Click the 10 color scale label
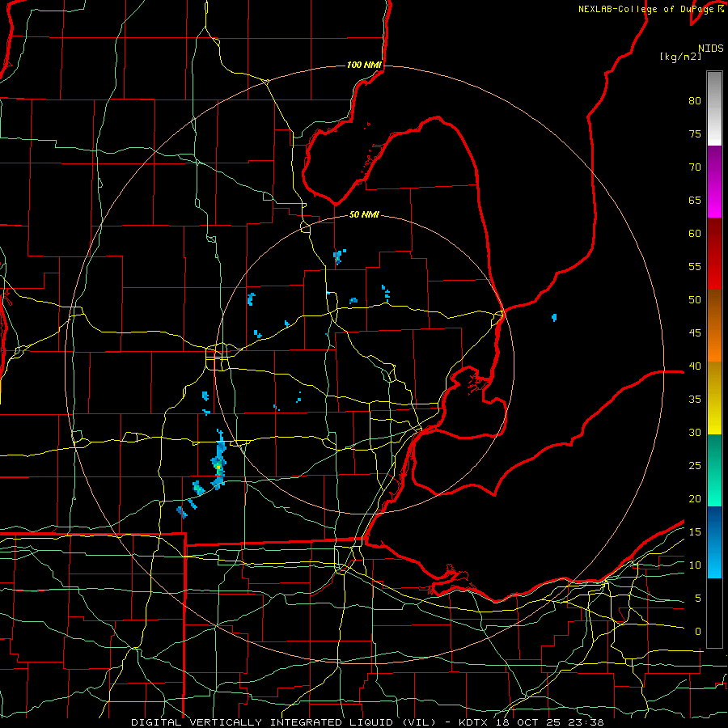Screen dimensions: 728x728 [x=695, y=565]
